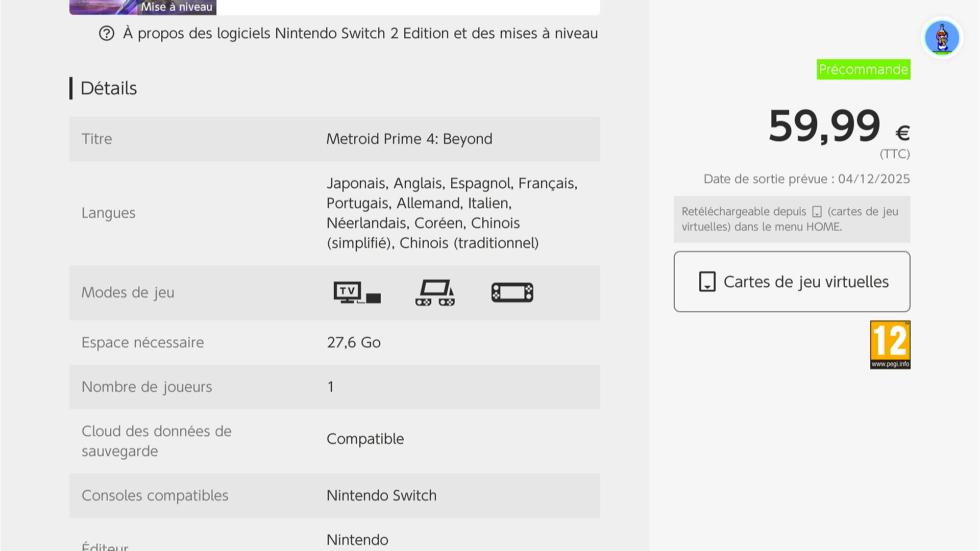
Task: Select the Titre row Metroid Prime 4: Beyond
Action: [409, 139]
